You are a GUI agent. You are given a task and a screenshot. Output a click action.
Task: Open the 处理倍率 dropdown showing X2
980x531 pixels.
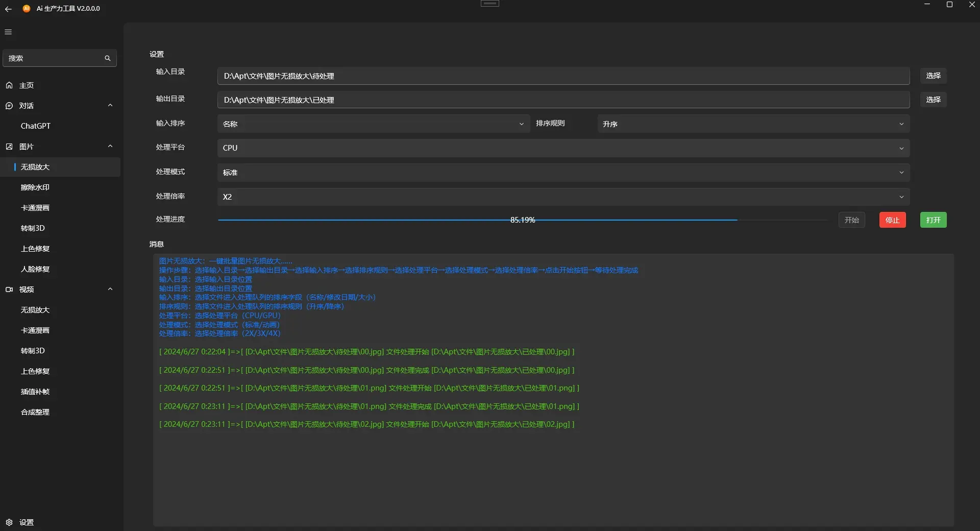pyautogui.click(x=563, y=197)
